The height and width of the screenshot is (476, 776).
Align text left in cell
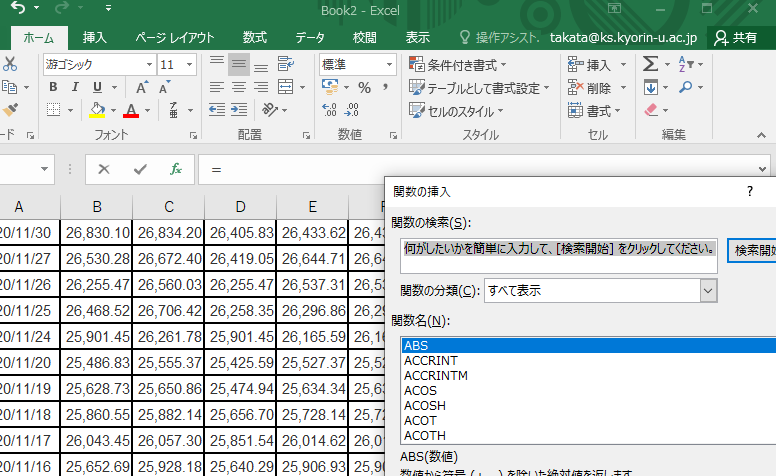point(216,87)
